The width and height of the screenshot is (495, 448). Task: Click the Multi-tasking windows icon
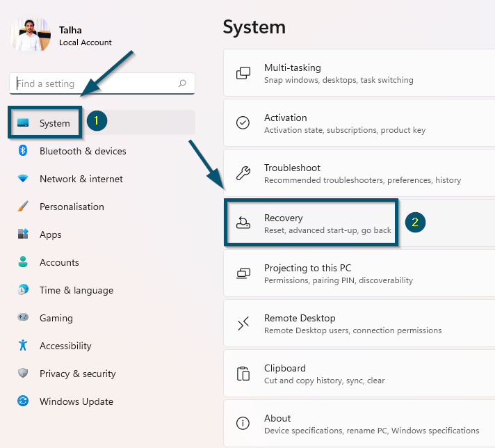[243, 73]
